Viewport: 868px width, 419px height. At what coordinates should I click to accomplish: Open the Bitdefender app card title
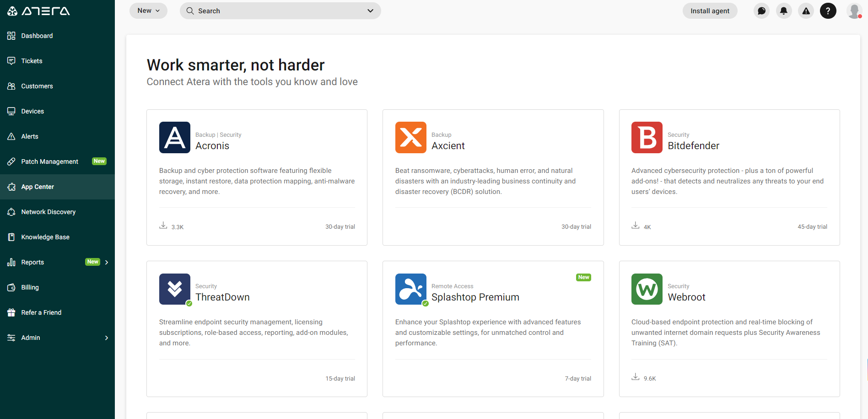coord(693,146)
